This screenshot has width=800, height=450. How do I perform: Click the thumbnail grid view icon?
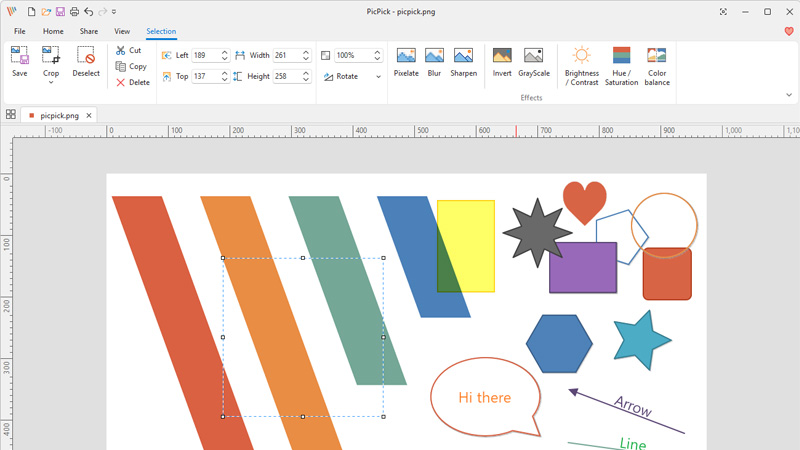point(11,114)
